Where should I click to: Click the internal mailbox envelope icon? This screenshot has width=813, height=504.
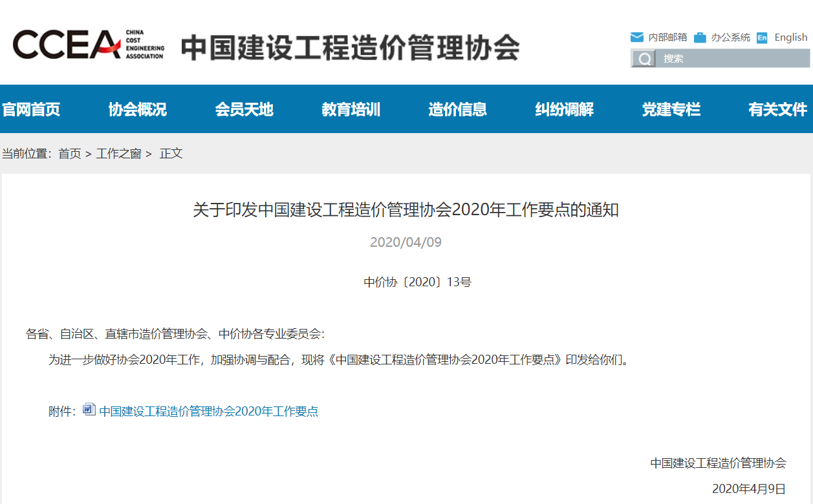coord(637,37)
